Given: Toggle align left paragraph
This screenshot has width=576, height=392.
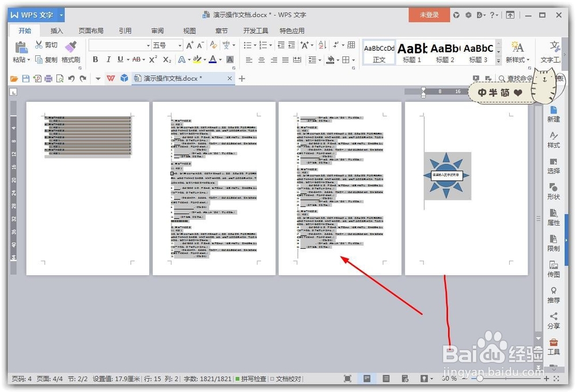Looking at the screenshot, I should click(249, 59).
